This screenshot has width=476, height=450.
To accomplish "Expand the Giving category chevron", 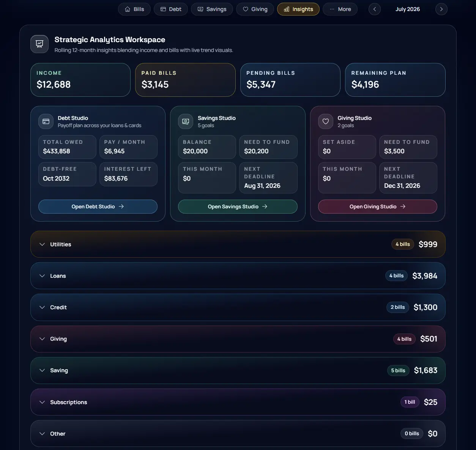I will pyautogui.click(x=42, y=339).
